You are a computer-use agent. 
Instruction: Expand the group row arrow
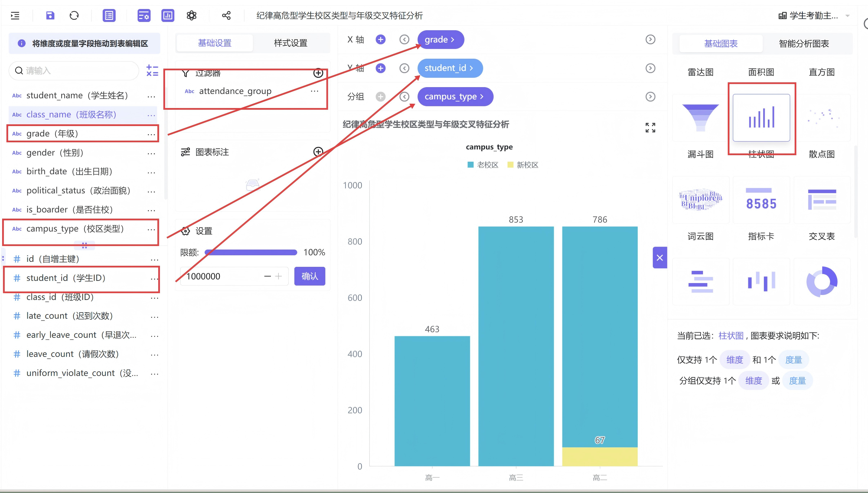click(650, 97)
